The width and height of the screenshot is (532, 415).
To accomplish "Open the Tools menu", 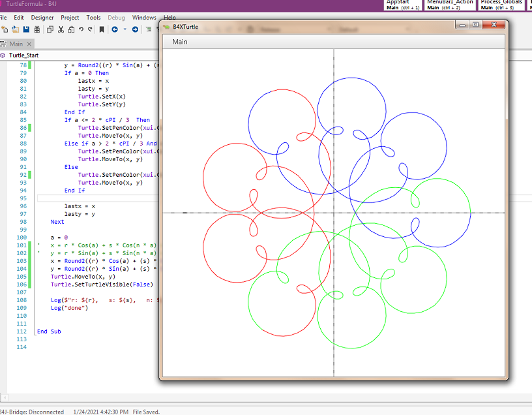I will (x=93, y=18).
